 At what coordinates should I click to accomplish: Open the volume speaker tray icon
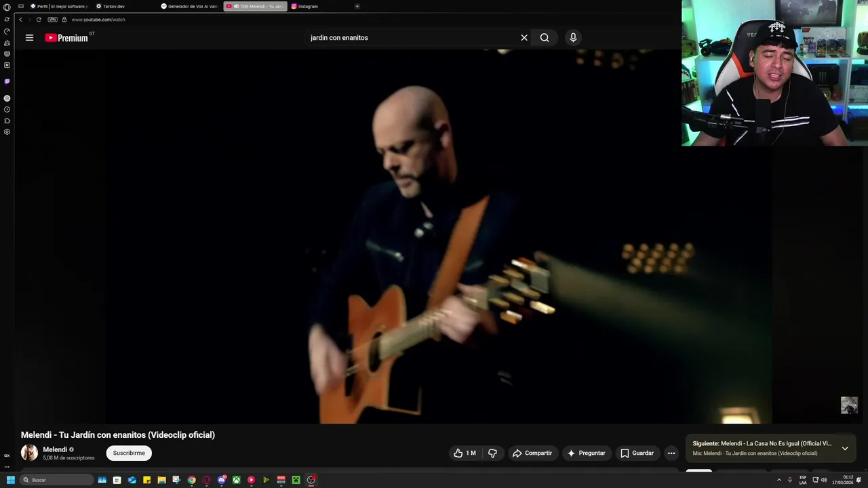coord(824,480)
